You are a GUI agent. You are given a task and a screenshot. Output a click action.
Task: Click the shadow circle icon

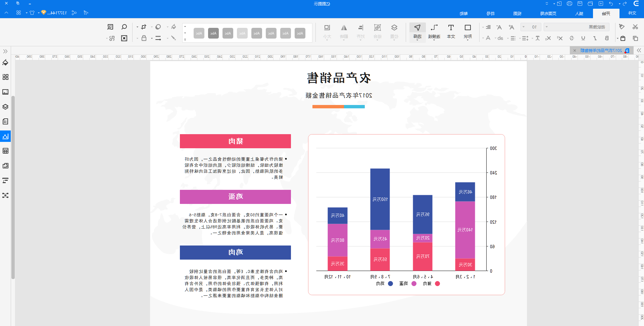tap(158, 27)
